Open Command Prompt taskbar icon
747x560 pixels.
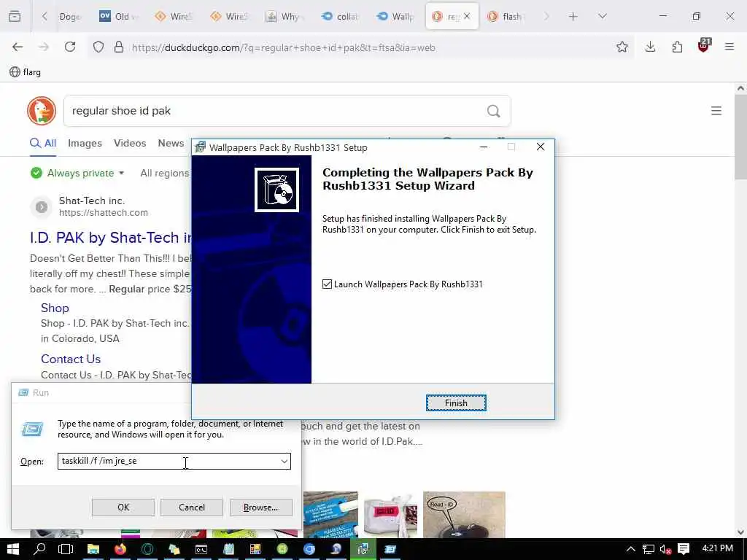(201, 549)
